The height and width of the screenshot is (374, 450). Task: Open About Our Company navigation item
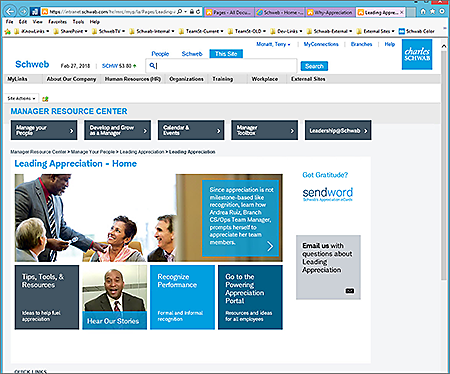[x=71, y=79]
